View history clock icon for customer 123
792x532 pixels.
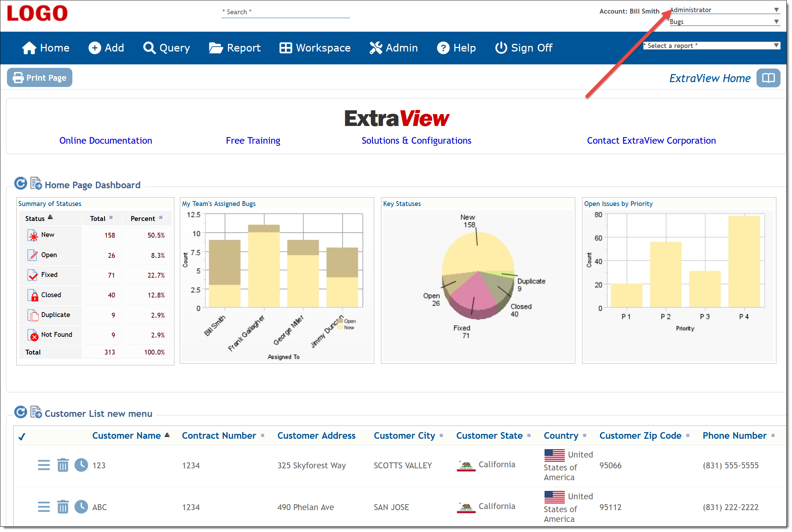click(81, 465)
